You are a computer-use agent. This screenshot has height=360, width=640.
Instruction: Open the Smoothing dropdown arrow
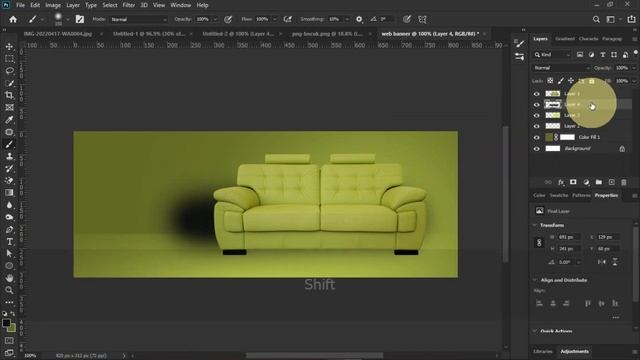(x=347, y=19)
